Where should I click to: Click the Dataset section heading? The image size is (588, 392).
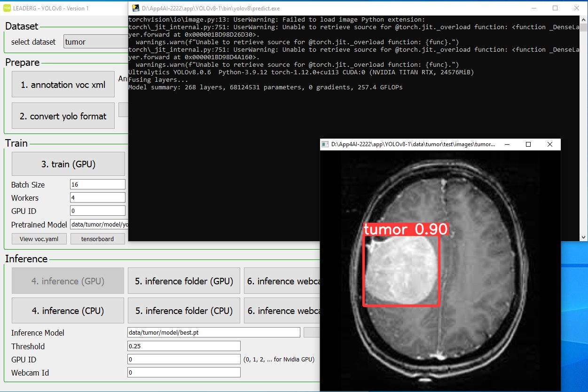(x=22, y=26)
